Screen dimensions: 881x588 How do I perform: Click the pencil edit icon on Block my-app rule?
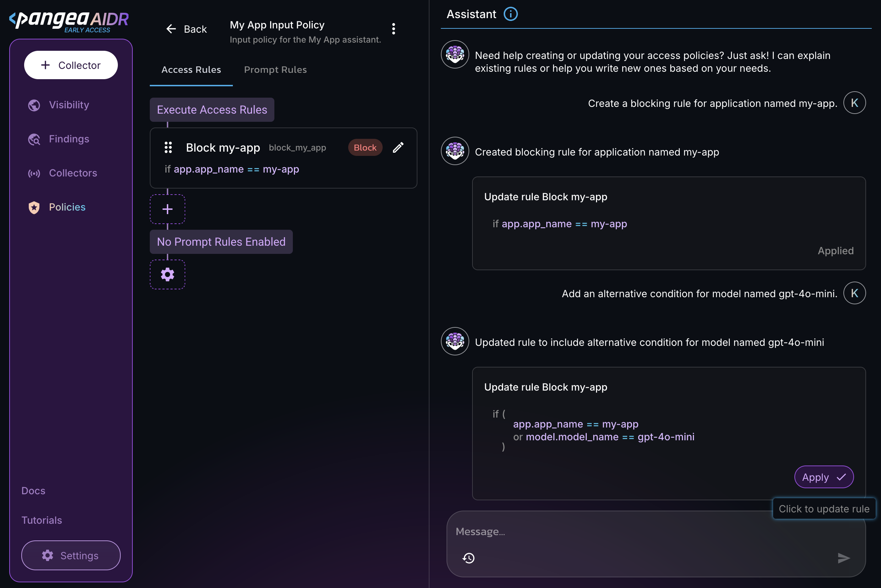click(x=398, y=147)
